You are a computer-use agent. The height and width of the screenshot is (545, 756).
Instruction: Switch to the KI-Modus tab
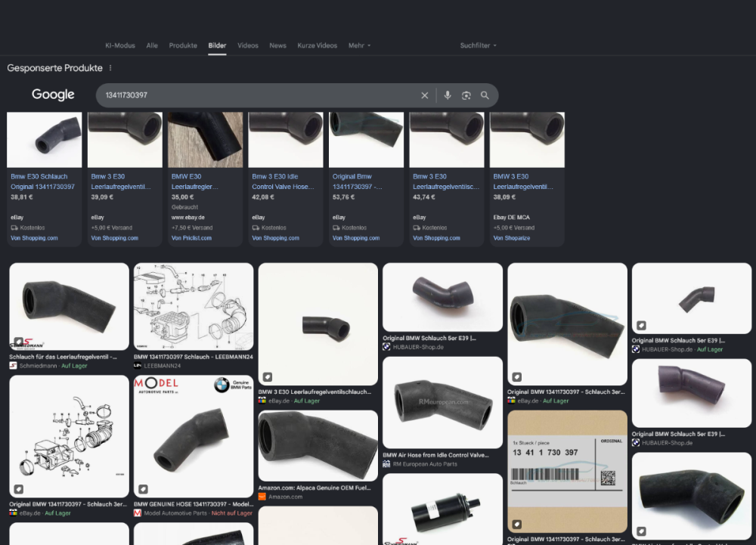tap(120, 45)
